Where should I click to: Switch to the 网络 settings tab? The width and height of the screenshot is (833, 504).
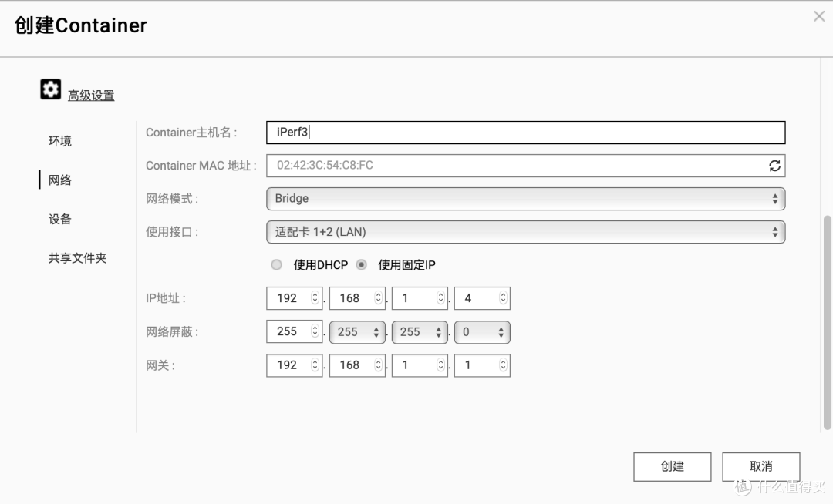(60, 180)
